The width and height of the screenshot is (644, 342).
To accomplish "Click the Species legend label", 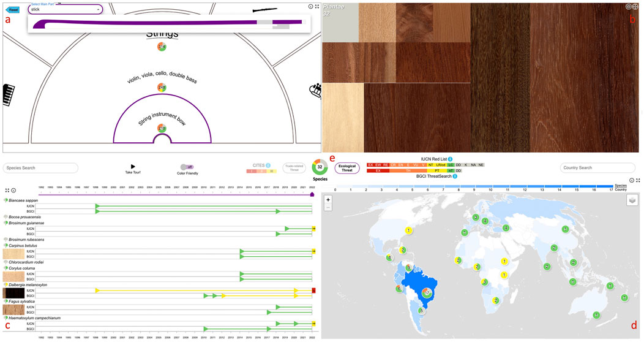I will (x=620, y=186).
